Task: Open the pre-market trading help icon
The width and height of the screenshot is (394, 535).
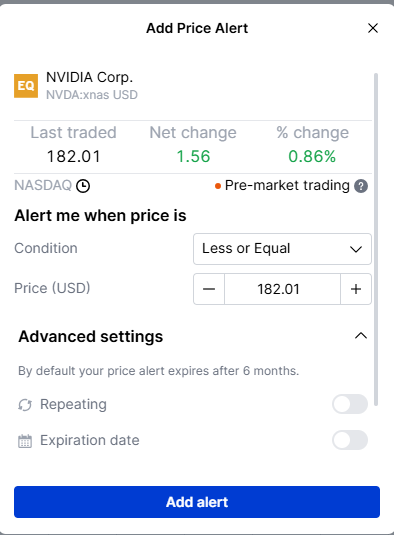Action: (361, 186)
